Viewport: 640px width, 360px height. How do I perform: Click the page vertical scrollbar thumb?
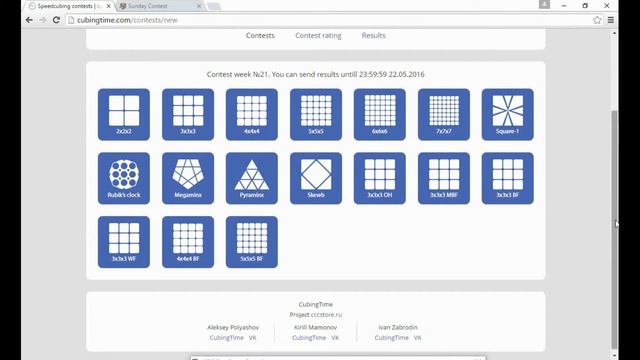click(x=614, y=229)
